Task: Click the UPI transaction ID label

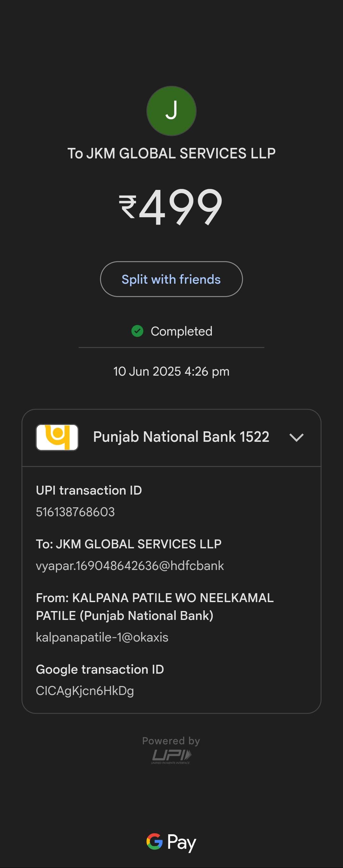Action: (x=89, y=490)
